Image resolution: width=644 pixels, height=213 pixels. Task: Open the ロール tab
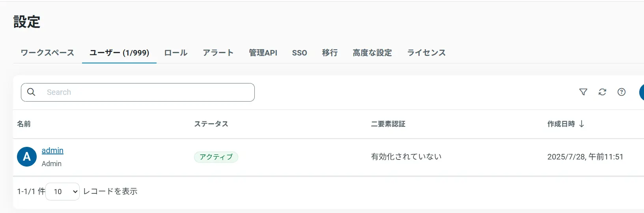[176, 53]
